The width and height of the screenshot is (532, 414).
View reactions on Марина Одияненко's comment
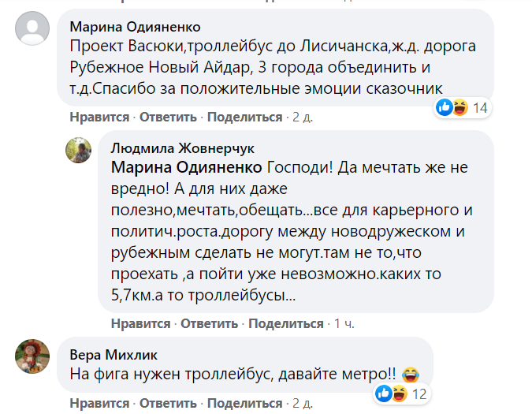pyautogui.click(x=453, y=106)
